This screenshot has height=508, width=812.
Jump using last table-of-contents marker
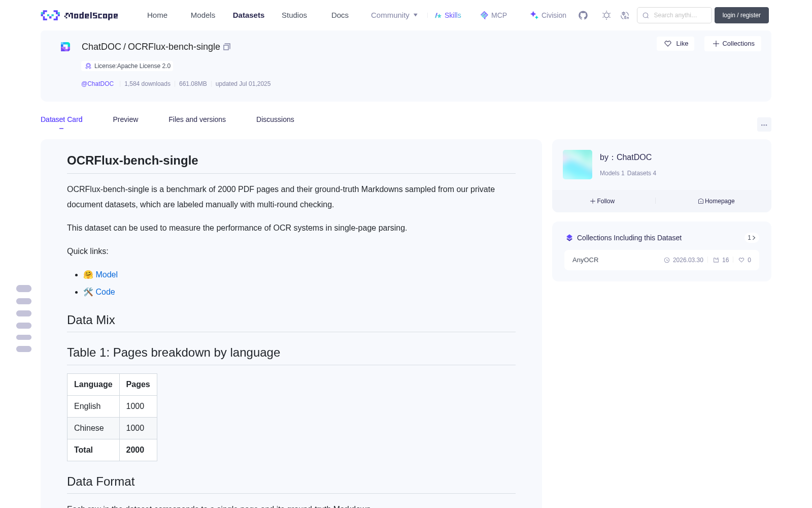[x=24, y=349]
